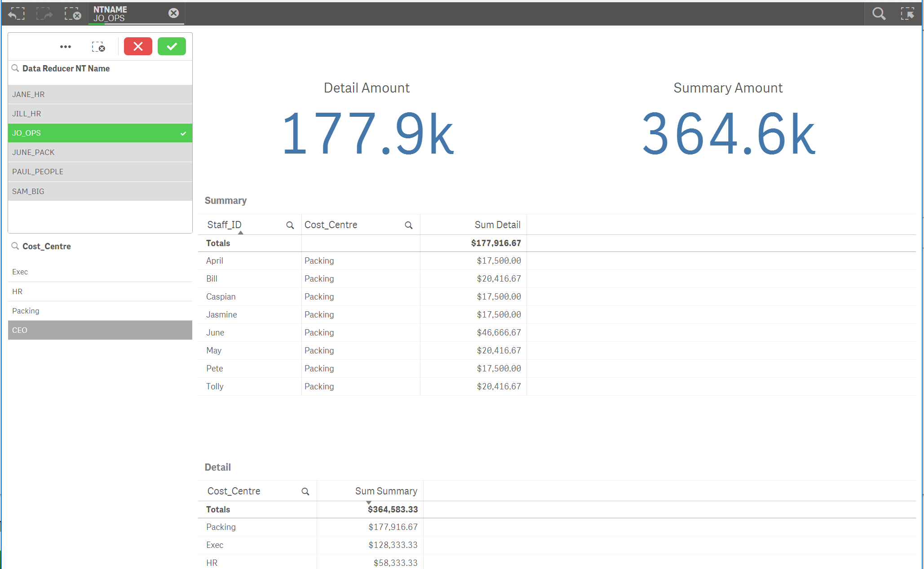Select PAUL_PEOPLE in listbox
The height and width of the screenshot is (569, 924).
tap(100, 172)
